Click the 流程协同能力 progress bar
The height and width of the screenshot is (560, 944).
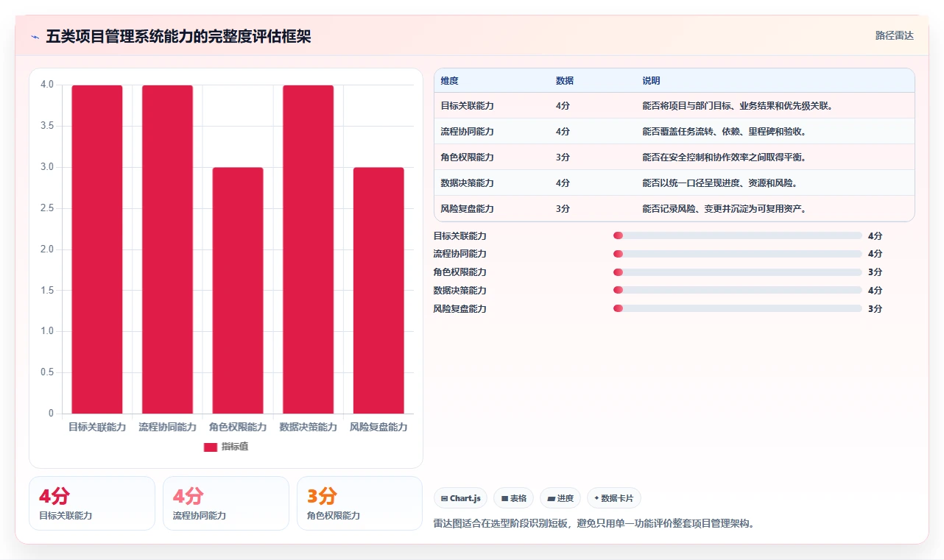tap(737, 254)
